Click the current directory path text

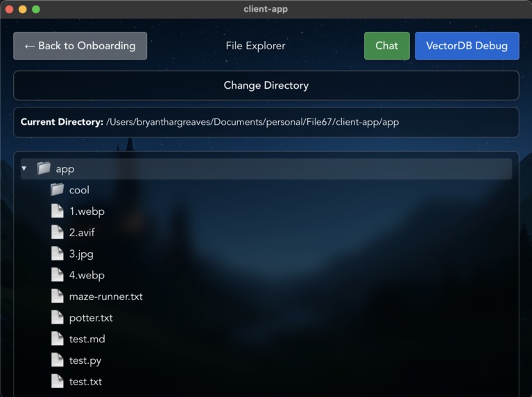252,122
